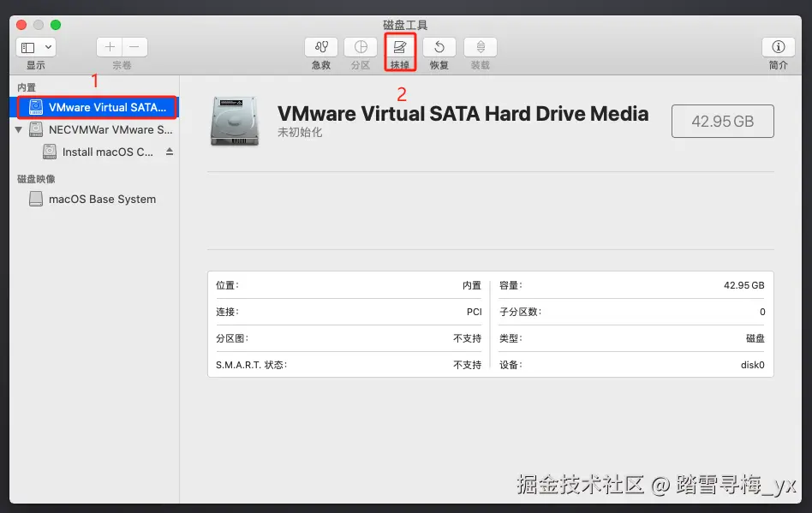
Task: Toggle the sidebar view (显示) icon
Action: pyautogui.click(x=28, y=48)
